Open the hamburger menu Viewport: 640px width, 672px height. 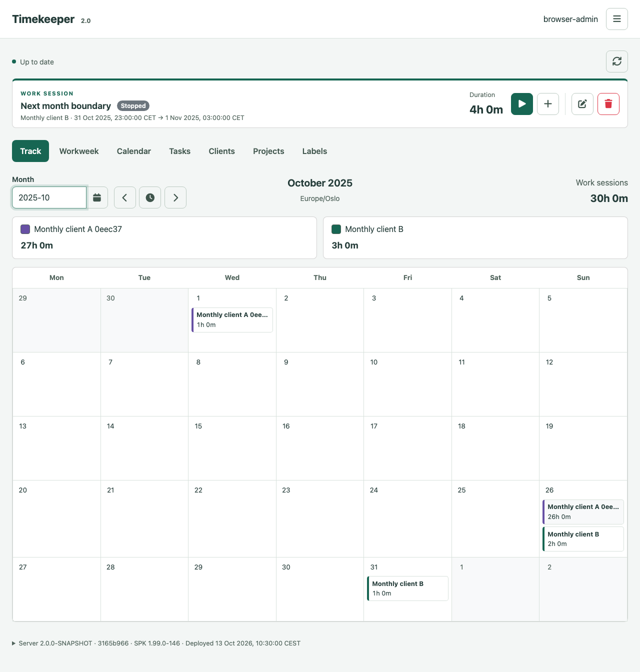pyautogui.click(x=616, y=19)
